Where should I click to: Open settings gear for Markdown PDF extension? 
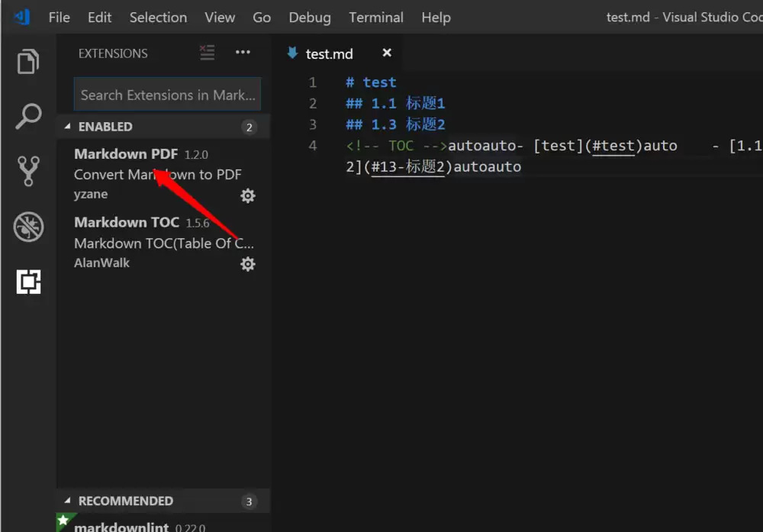point(247,195)
